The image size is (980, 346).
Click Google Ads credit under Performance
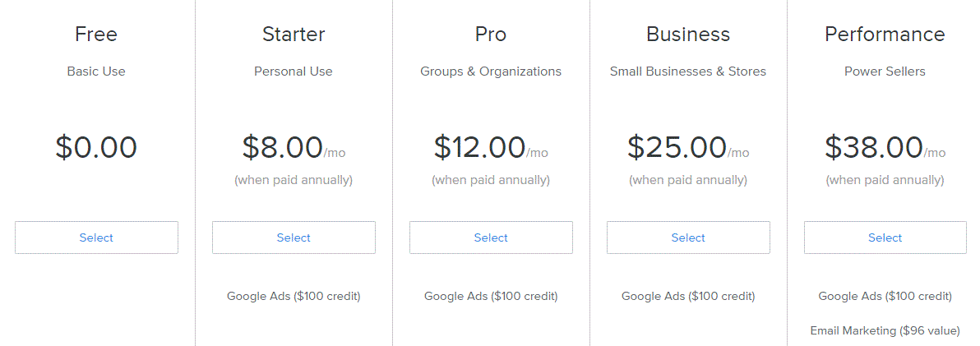point(885,296)
